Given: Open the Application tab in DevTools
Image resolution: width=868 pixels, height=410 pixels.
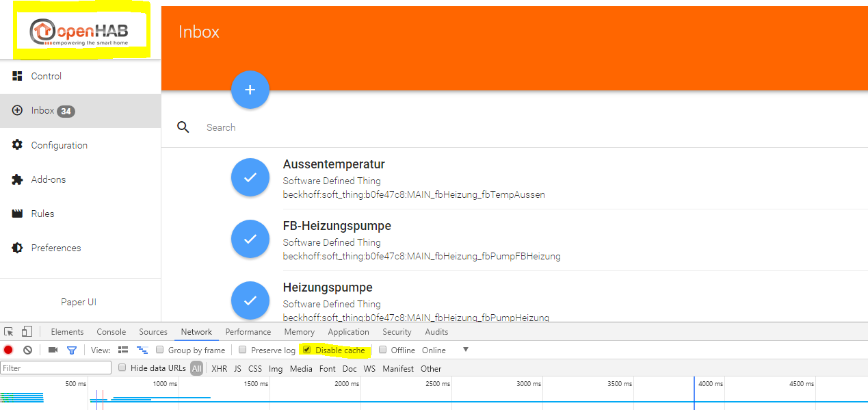Looking at the screenshot, I should tap(348, 331).
